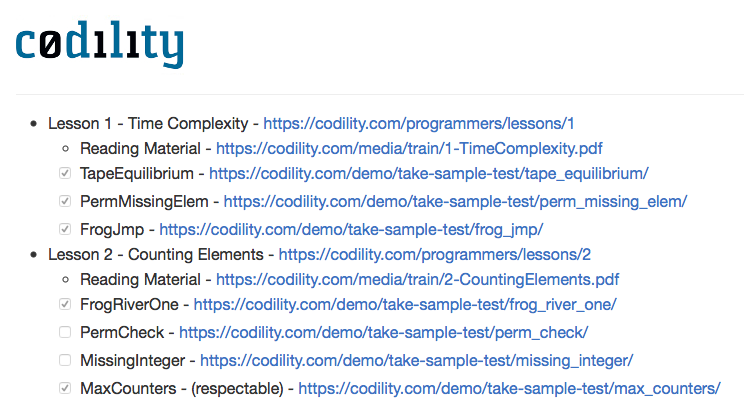Open the frog_river_one sample test link

tap(405, 305)
